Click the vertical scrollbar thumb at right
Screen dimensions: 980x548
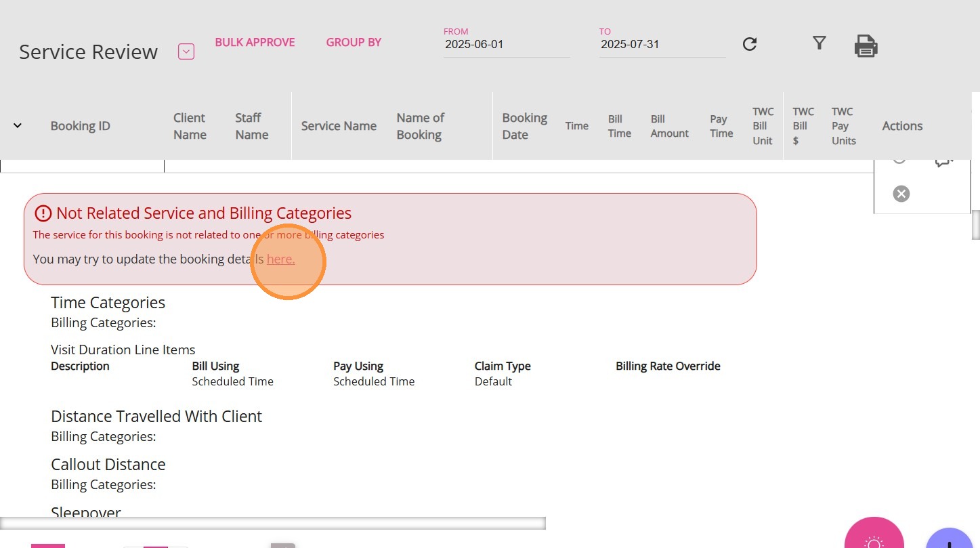(975, 225)
